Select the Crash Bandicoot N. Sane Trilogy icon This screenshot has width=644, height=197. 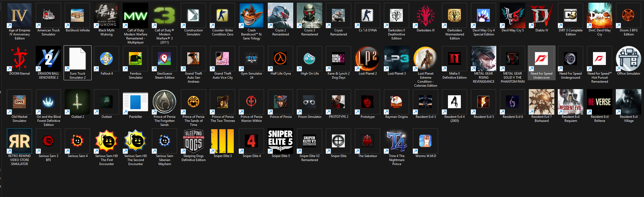(251, 16)
